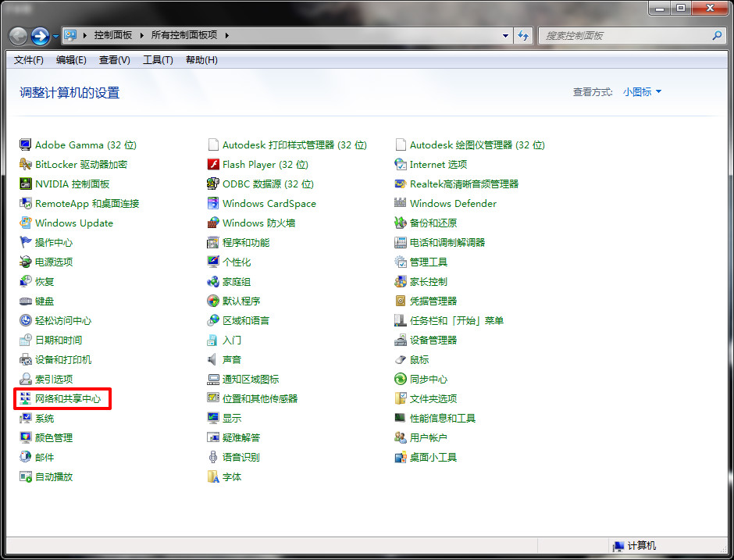734x560 pixels.
Task: Click the 用户帐户 icon
Action: pyautogui.click(x=401, y=437)
